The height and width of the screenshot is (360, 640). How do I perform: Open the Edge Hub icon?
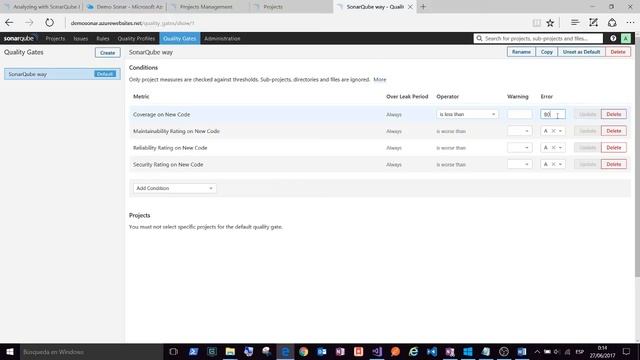(x=575, y=23)
